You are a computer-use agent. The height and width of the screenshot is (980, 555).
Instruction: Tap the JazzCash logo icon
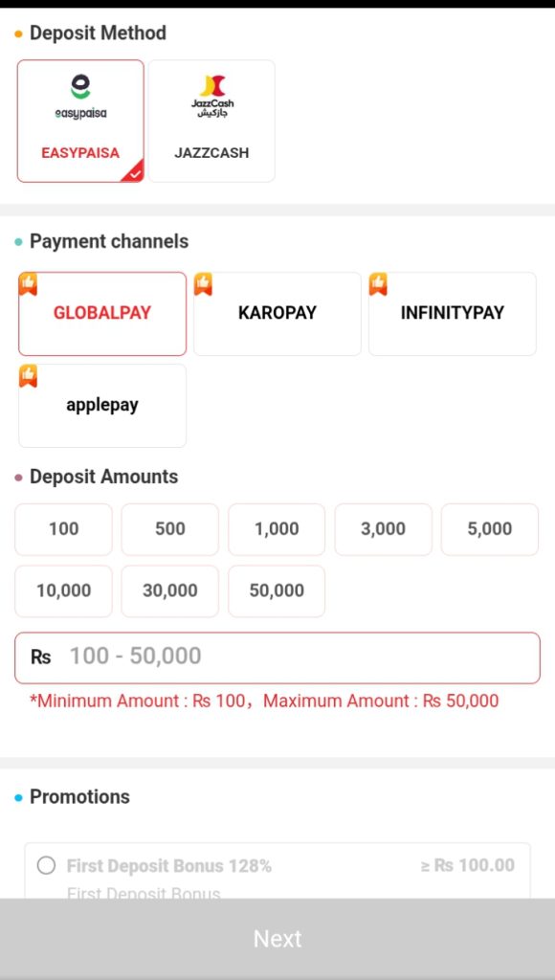tap(211, 97)
